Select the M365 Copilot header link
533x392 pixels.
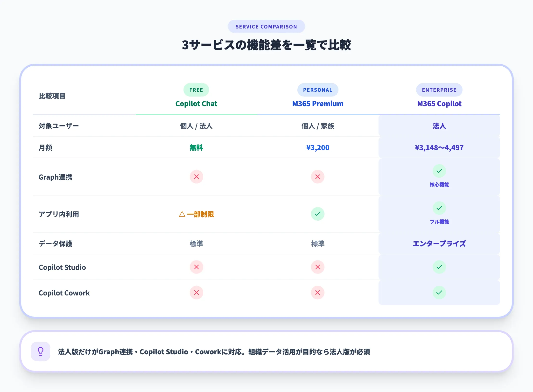(x=439, y=104)
